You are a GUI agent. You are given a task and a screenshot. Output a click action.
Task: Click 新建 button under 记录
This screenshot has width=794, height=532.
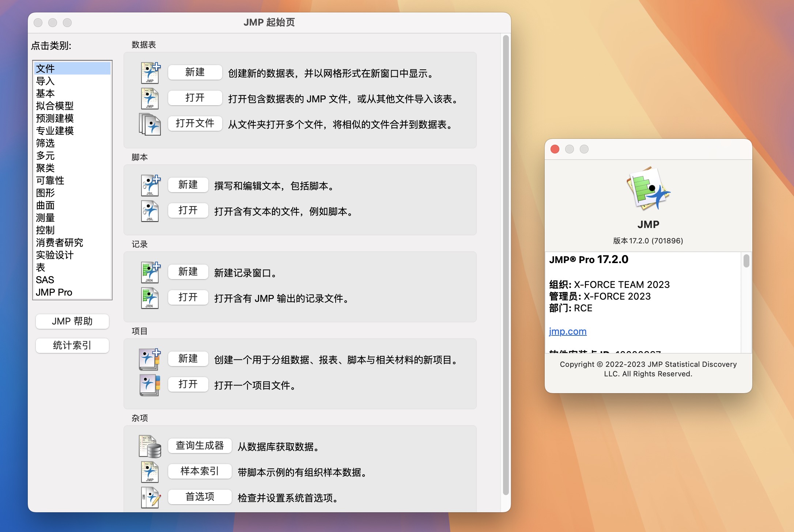[188, 272]
